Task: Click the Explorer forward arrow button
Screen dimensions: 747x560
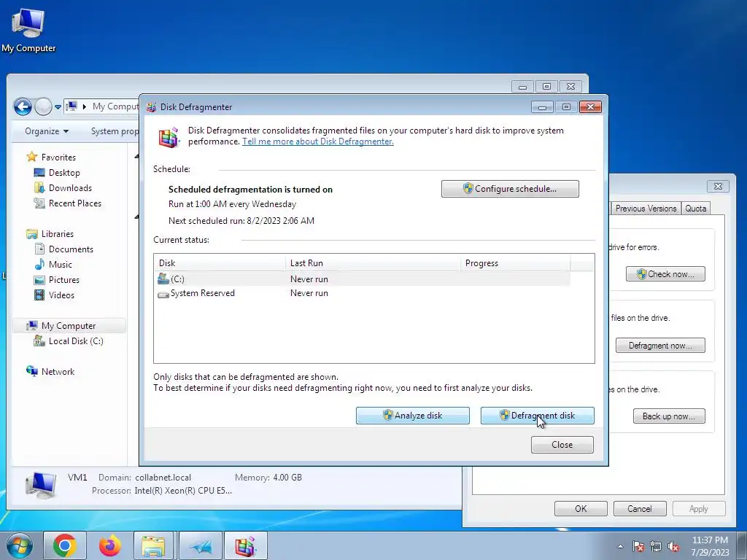Action: tap(43, 106)
